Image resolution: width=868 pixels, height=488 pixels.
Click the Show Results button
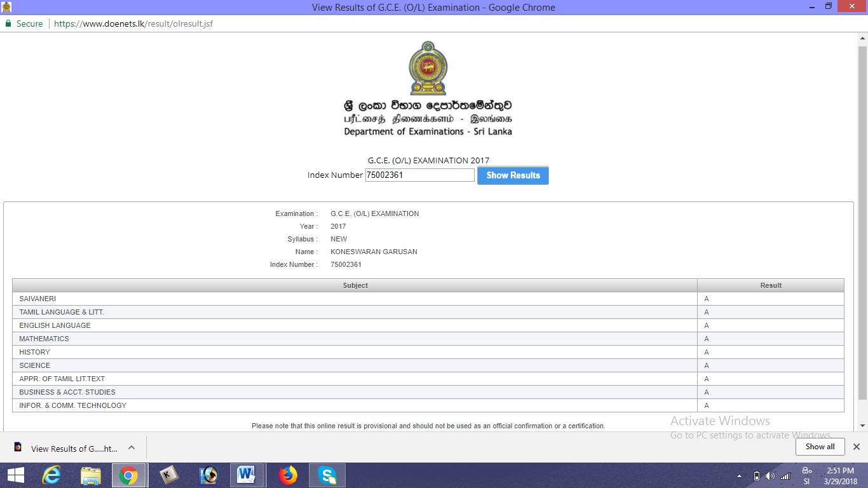[x=513, y=175]
